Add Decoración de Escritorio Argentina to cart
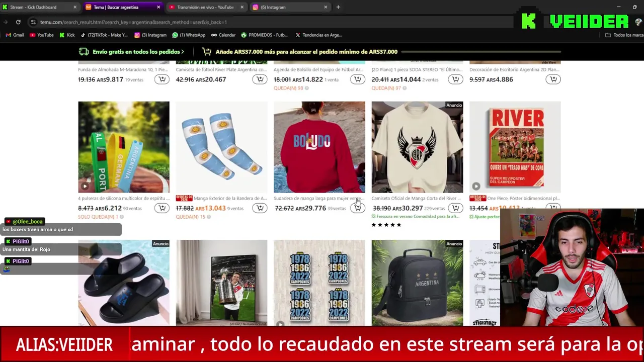 click(553, 79)
